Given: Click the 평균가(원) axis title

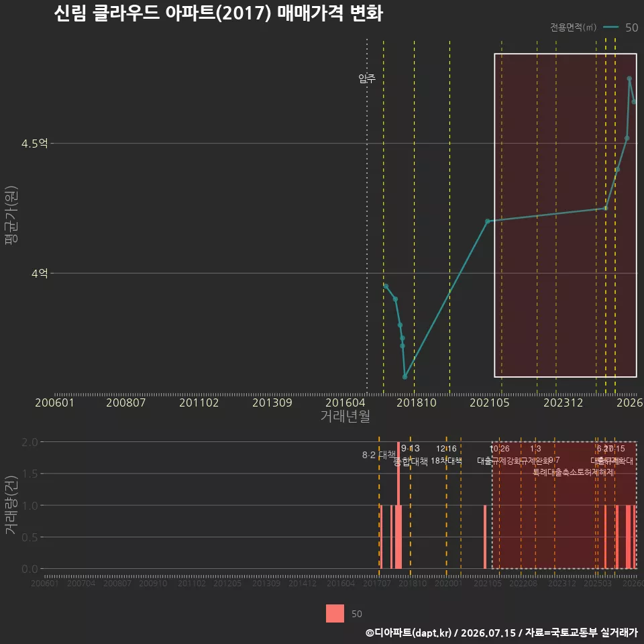Looking at the screenshot, I should [x=11, y=215].
